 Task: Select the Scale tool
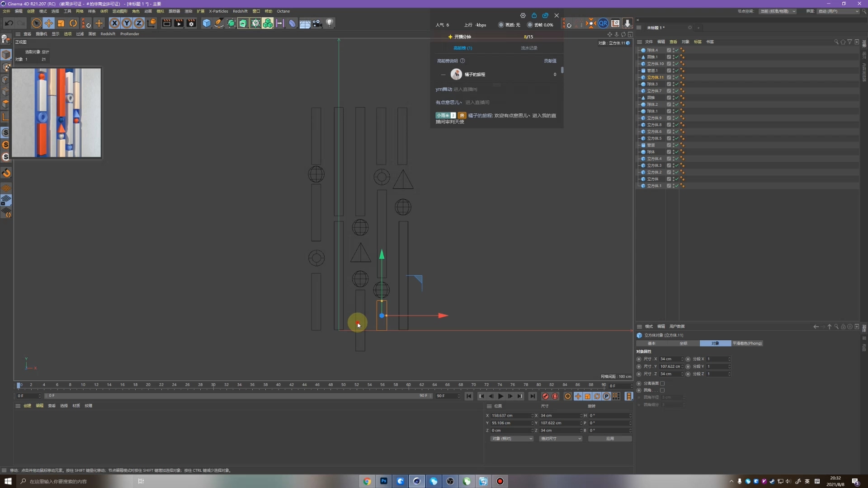coord(61,23)
